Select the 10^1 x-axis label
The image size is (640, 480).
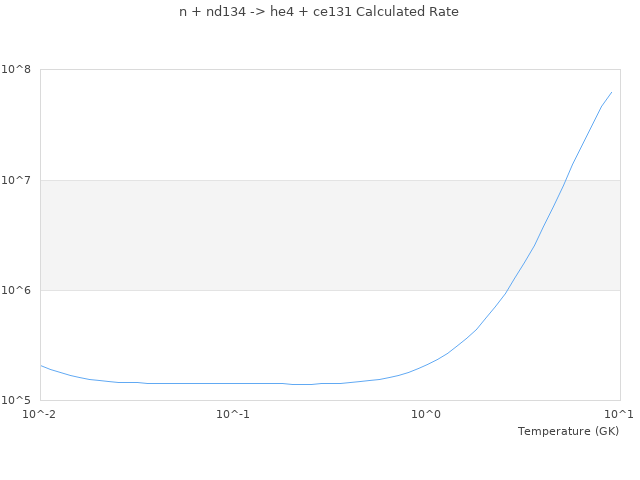tap(619, 414)
